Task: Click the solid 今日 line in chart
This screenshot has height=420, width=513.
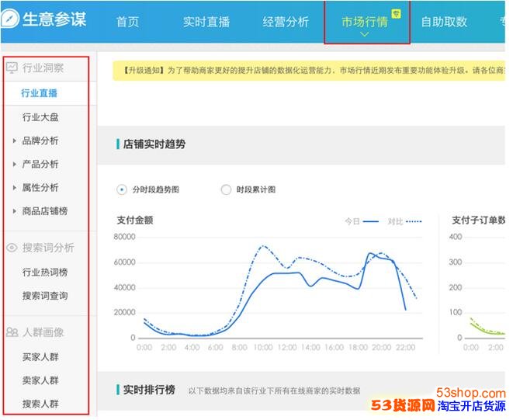Action: click(288, 273)
